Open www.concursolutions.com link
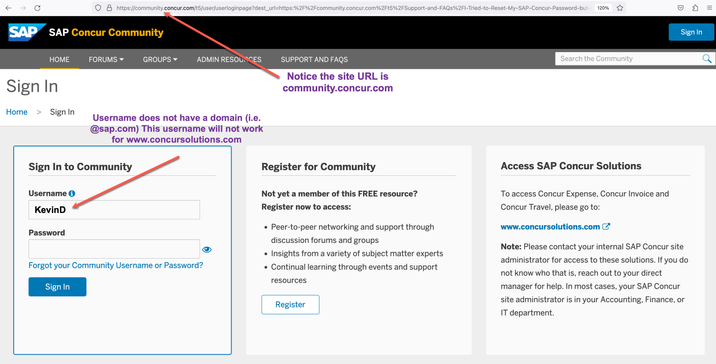 tap(550, 227)
